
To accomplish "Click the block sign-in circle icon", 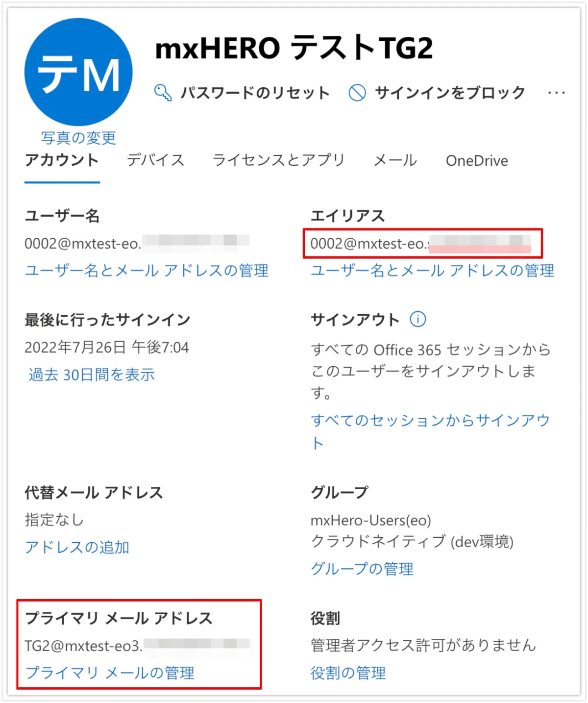I will coord(357,92).
